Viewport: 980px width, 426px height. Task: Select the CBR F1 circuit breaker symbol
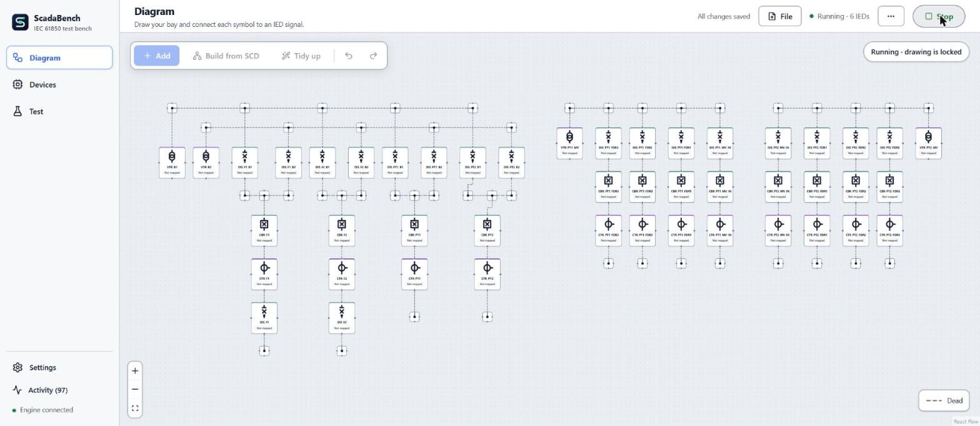click(x=264, y=230)
